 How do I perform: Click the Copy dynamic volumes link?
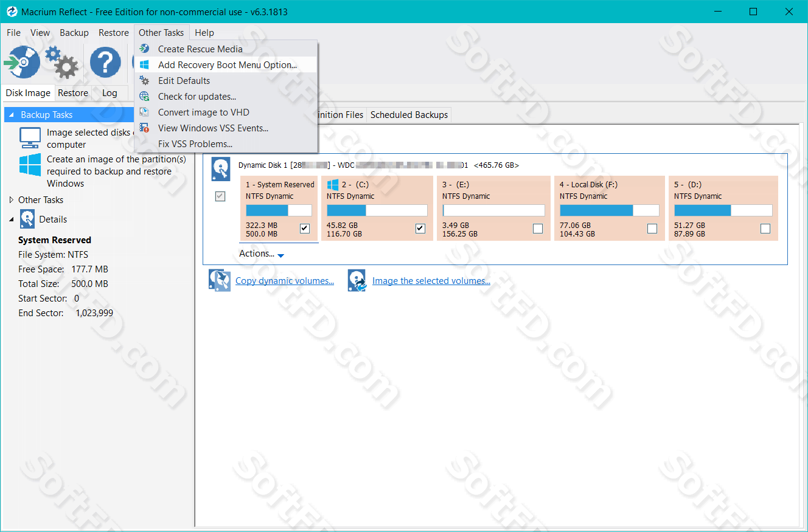click(285, 281)
